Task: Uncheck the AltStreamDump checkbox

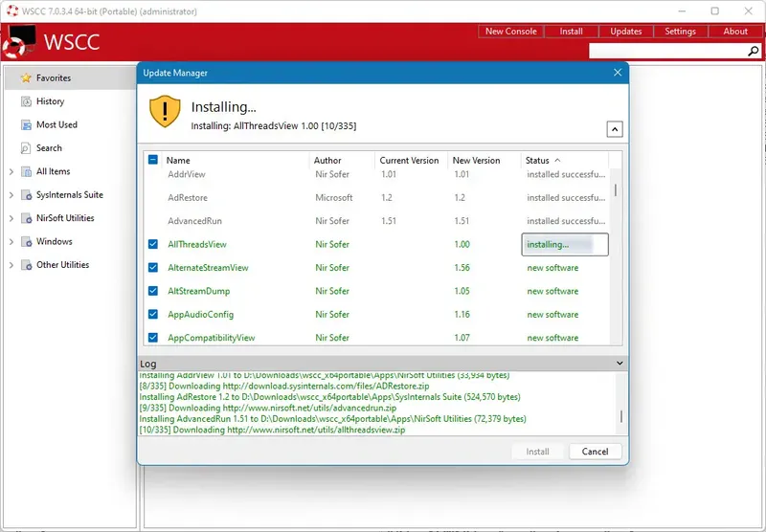Action: point(153,291)
